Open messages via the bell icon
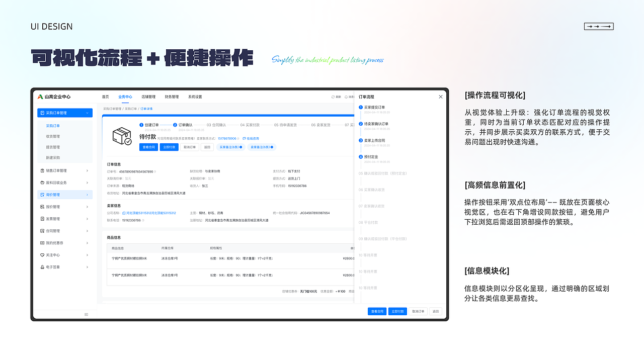 346,97
